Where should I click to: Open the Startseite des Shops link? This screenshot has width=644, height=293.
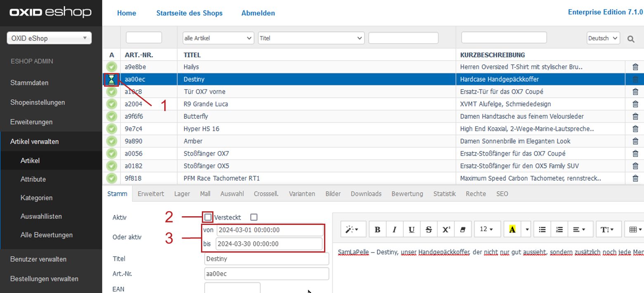(189, 13)
